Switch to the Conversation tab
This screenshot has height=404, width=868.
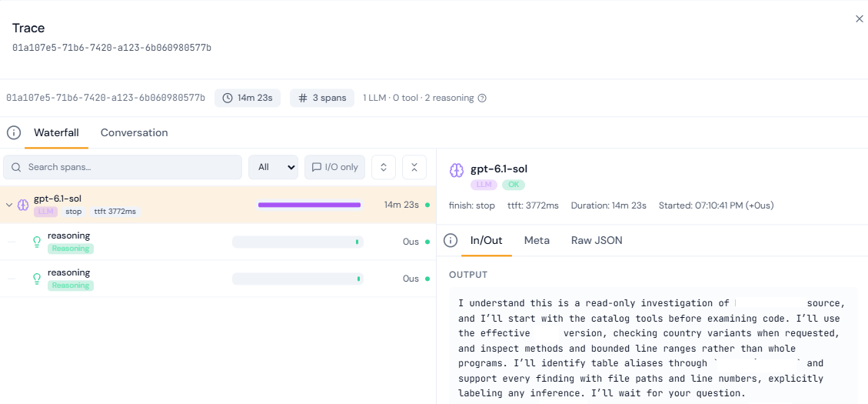134,133
